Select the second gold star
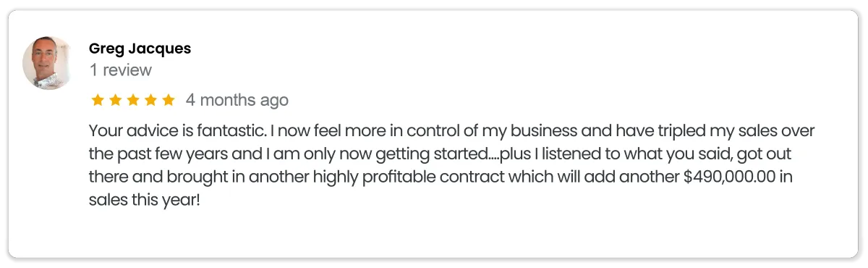Viewport: 868px width, 268px height. pos(114,100)
